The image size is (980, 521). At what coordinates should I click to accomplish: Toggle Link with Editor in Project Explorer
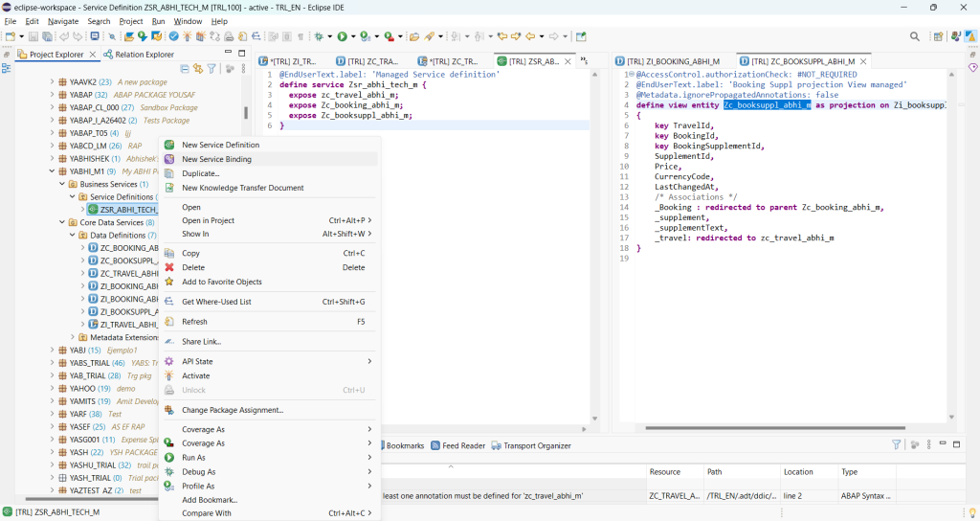click(198, 69)
